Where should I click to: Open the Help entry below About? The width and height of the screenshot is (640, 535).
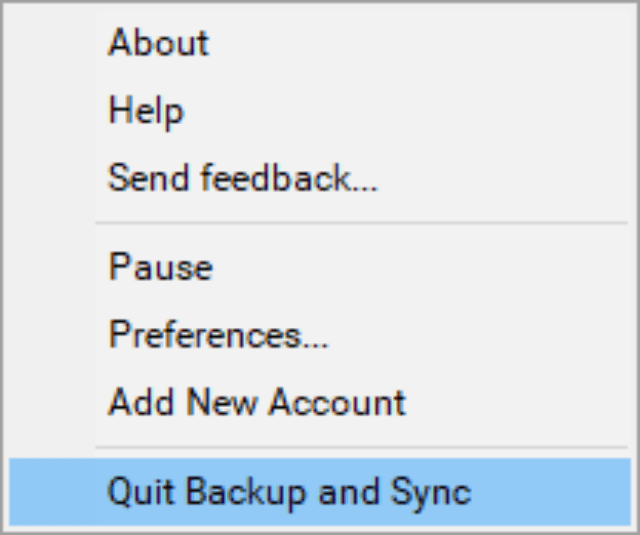pos(146,111)
